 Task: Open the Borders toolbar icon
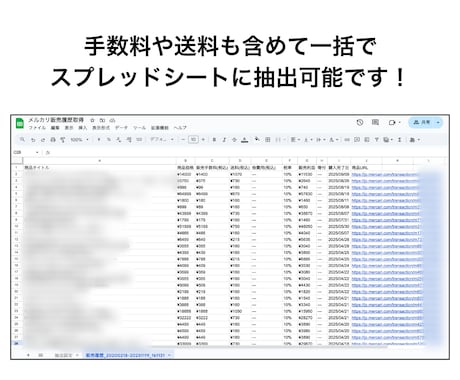[x=268, y=140]
